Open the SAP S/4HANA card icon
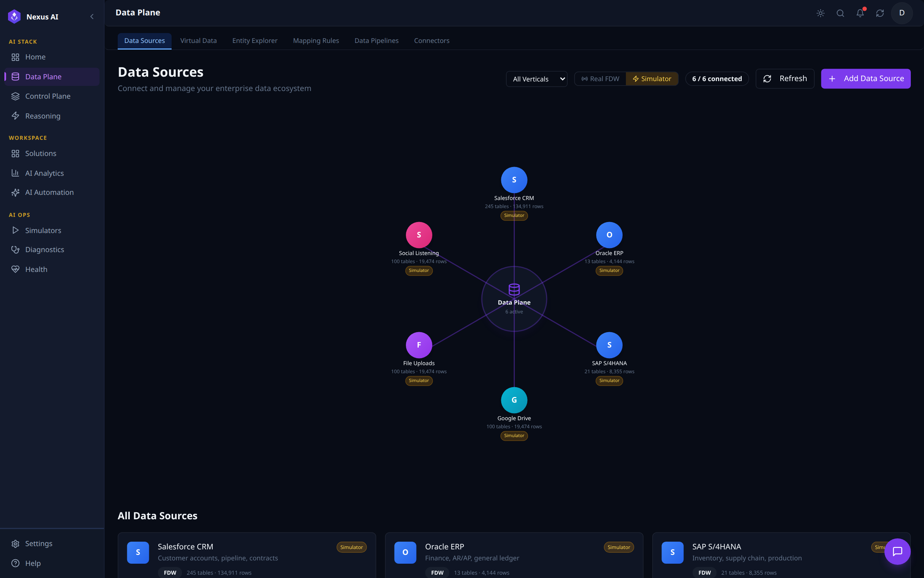The width and height of the screenshot is (924, 578). [x=672, y=552]
